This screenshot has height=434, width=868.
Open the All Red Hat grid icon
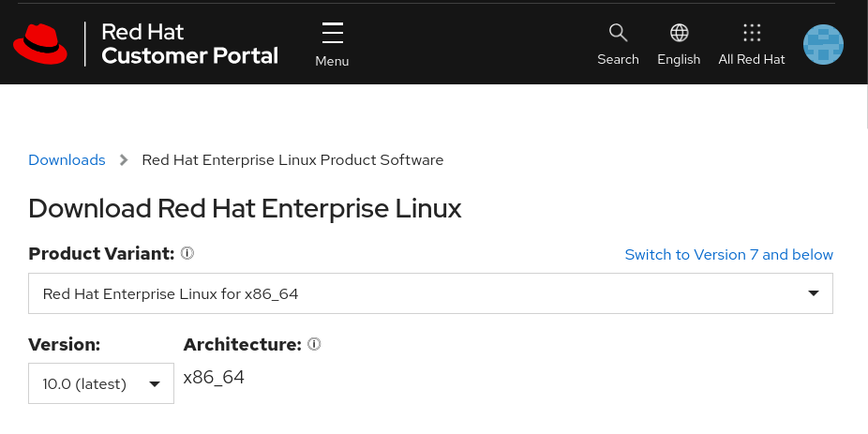click(752, 33)
